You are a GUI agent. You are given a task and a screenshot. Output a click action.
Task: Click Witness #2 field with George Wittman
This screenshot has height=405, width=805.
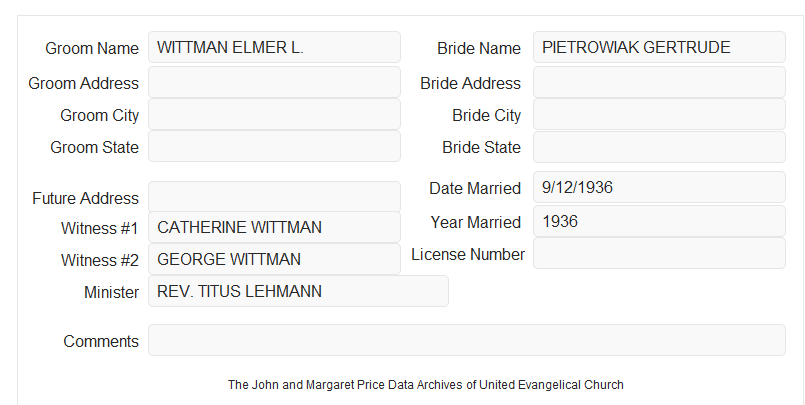tap(274, 259)
